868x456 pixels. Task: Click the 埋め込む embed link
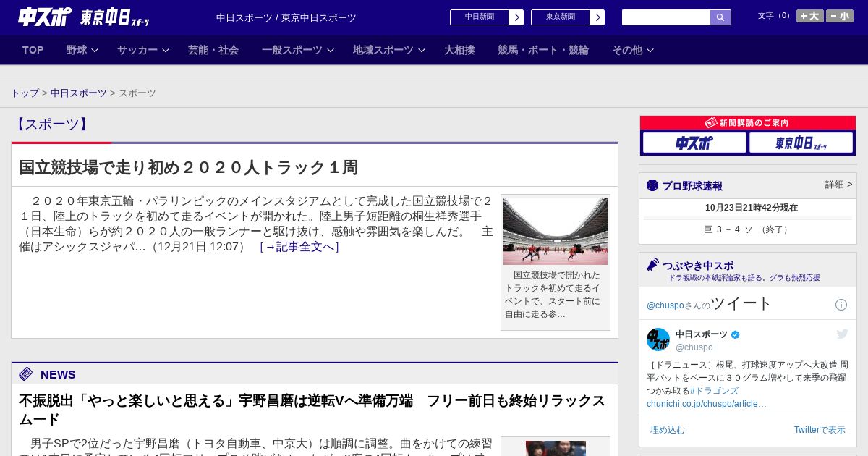[x=667, y=430]
